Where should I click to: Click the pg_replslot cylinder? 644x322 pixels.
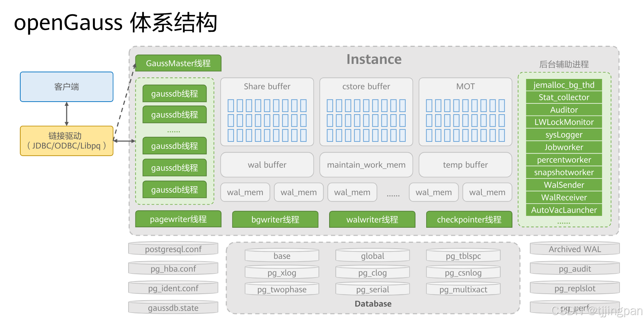[x=575, y=288]
